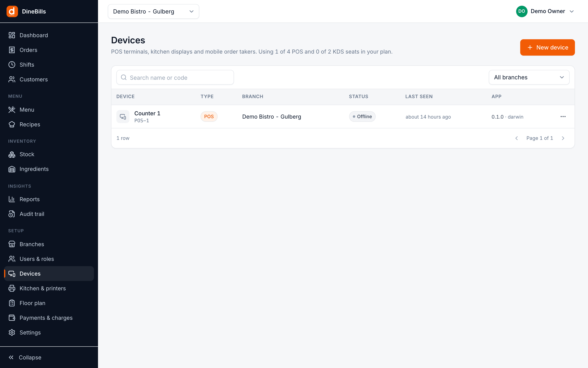Screen dimensions: 588x368
Task: Open the Reports link
Action: point(49,199)
